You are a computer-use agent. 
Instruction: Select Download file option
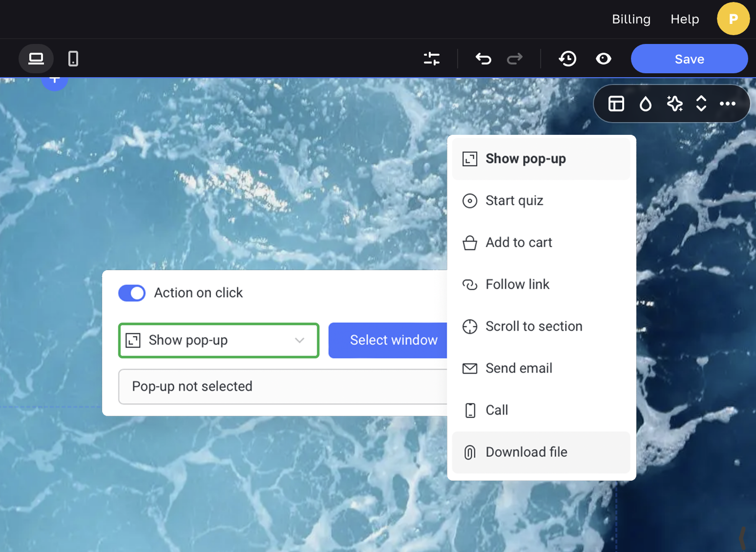click(x=526, y=452)
